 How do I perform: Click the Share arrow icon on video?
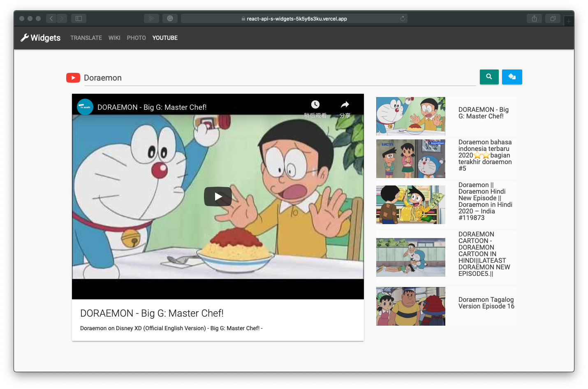pyautogui.click(x=345, y=104)
